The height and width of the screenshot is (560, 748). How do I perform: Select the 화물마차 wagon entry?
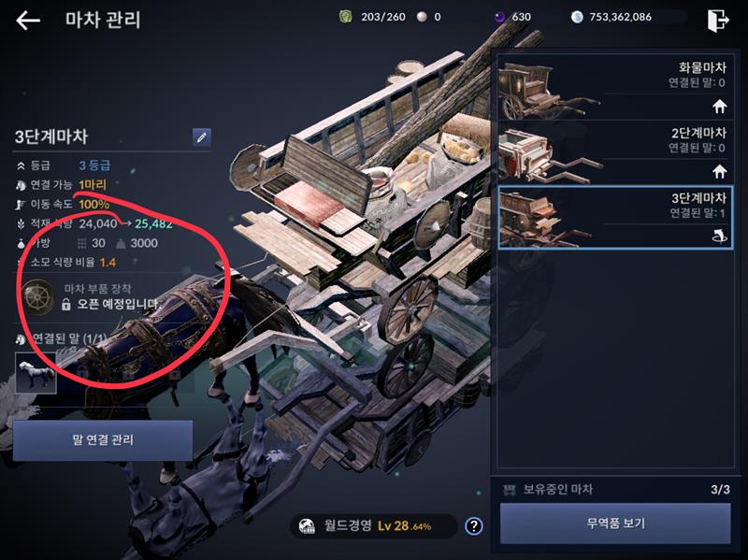(x=615, y=88)
